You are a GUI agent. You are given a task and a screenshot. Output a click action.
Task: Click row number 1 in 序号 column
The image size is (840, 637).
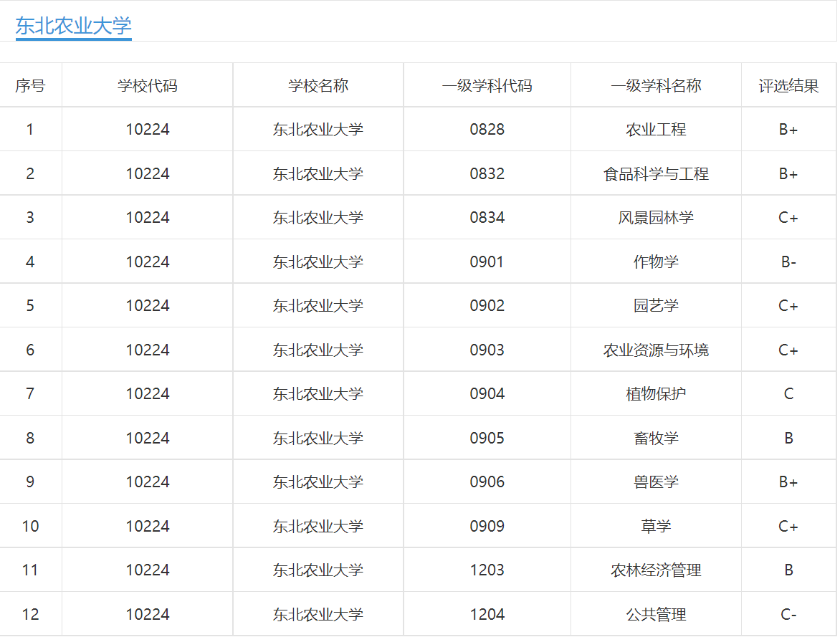(x=31, y=130)
